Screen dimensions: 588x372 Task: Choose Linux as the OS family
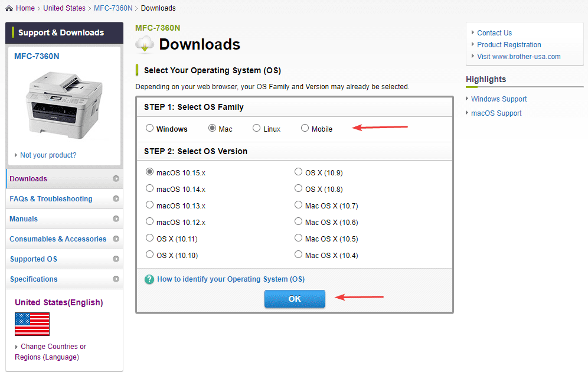click(256, 128)
